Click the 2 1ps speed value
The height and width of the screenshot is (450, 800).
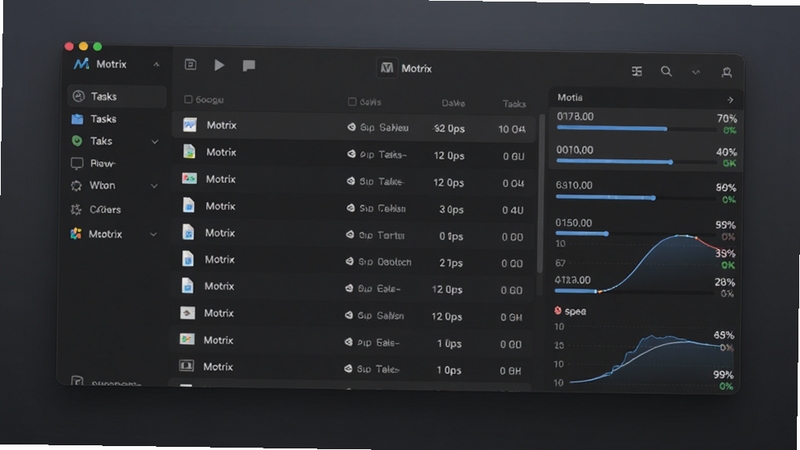451,263
